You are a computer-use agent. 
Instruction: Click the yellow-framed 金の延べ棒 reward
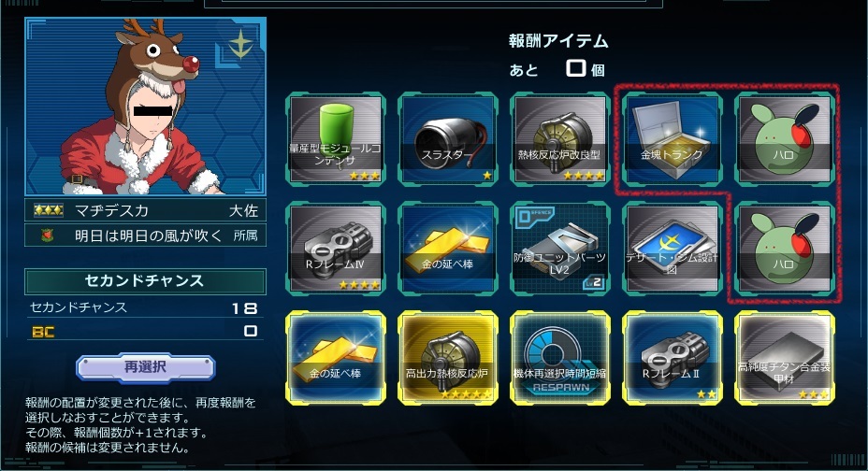point(336,358)
